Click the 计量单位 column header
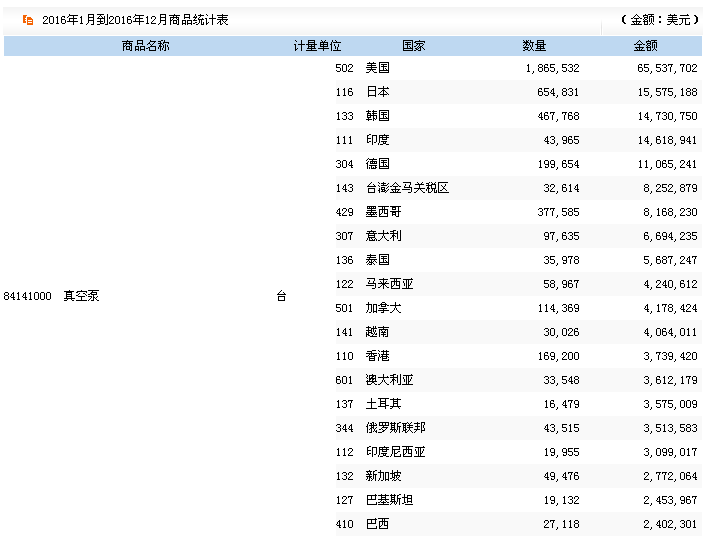723x546 pixels. pos(317,46)
